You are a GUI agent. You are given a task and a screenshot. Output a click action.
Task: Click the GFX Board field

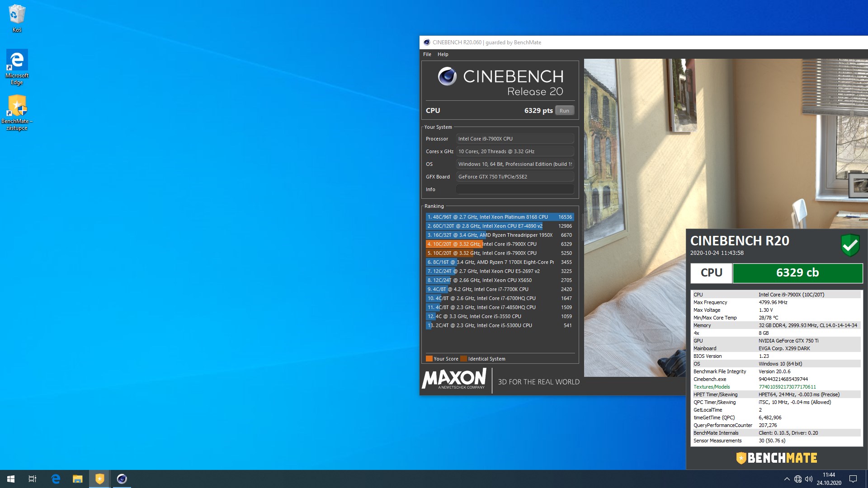point(515,177)
